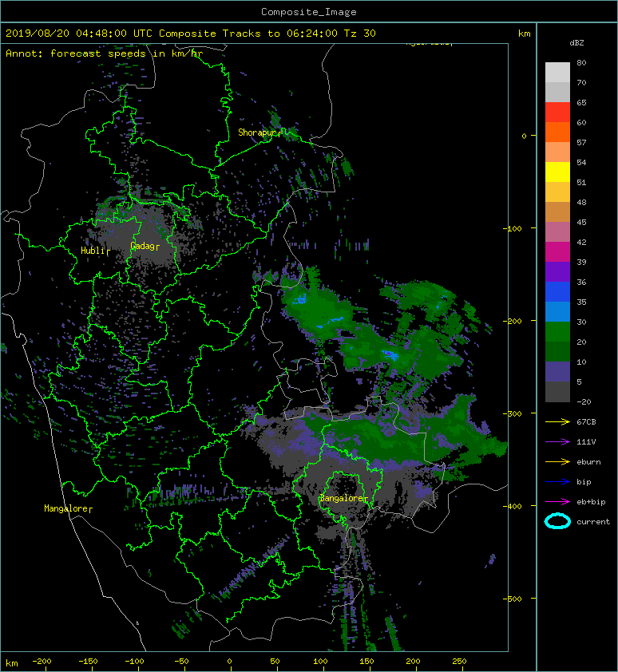Click the Mangalore city label on the map
The height and width of the screenshot is (672, 618).
click(66, 508)
